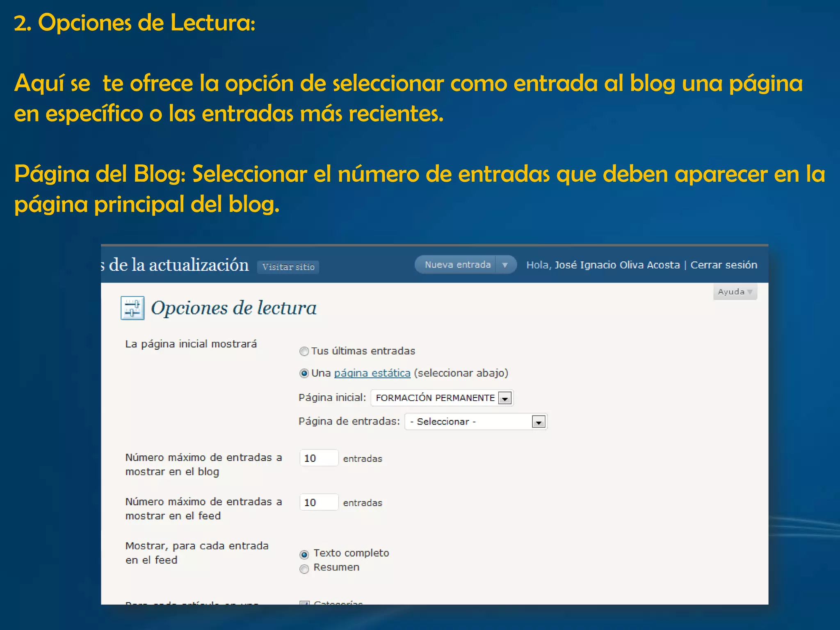
Task: Click the Visitar sitio button
Action: click(288, 267)
